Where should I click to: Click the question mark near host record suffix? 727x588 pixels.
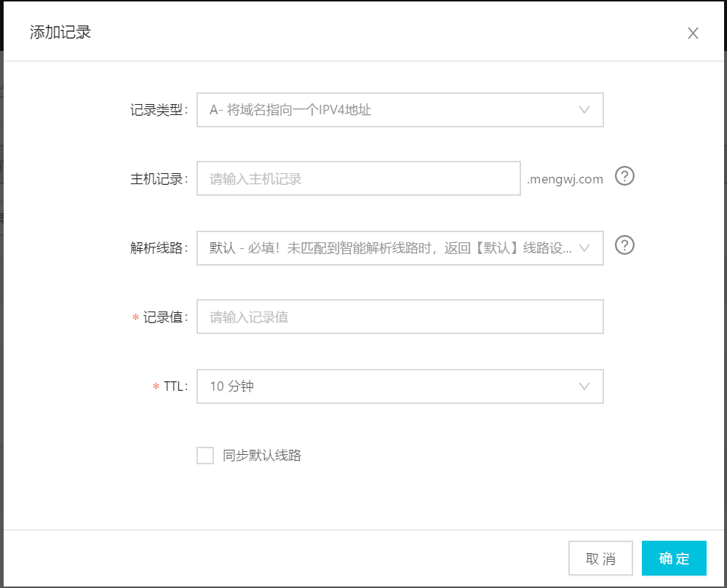tap(624, 176)
